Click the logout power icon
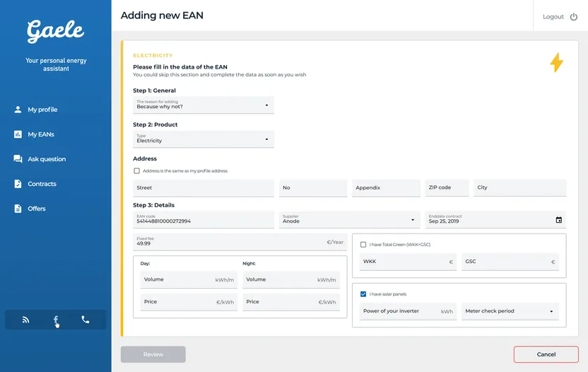 [x=573, y=17]
